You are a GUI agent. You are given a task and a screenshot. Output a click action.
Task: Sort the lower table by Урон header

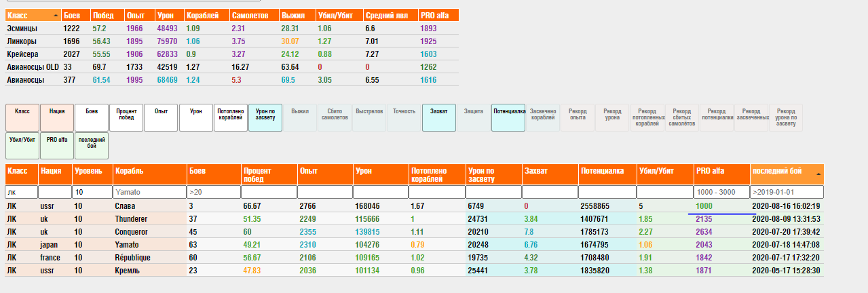379,172
